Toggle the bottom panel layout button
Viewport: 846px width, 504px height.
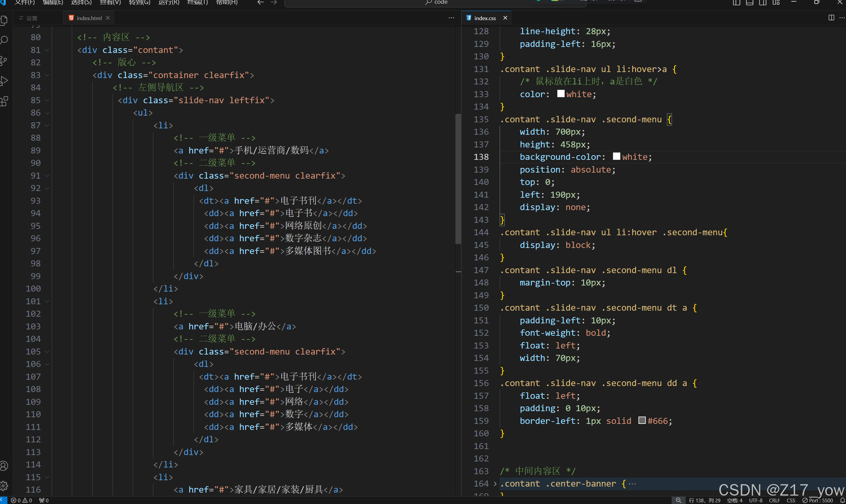coord(749,2)
